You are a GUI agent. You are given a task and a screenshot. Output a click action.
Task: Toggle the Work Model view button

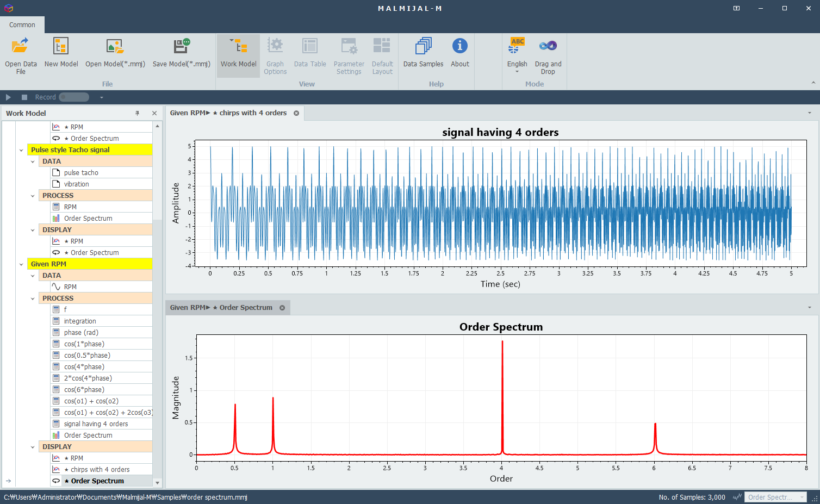[238, 54]
